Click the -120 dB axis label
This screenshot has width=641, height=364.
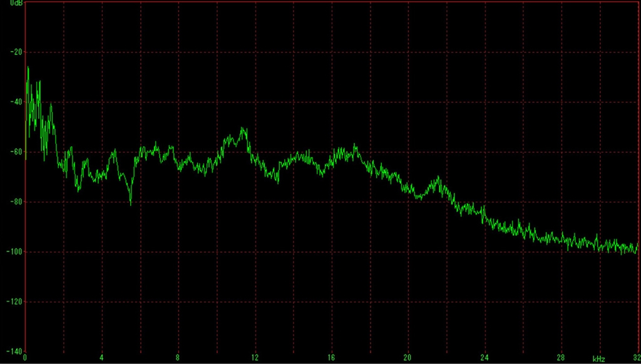click(x=14, y=301)
